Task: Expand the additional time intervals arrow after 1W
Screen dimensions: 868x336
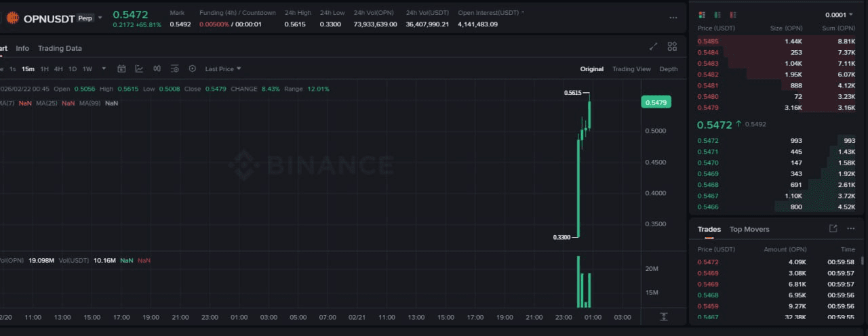Action: tap(104, 68)
